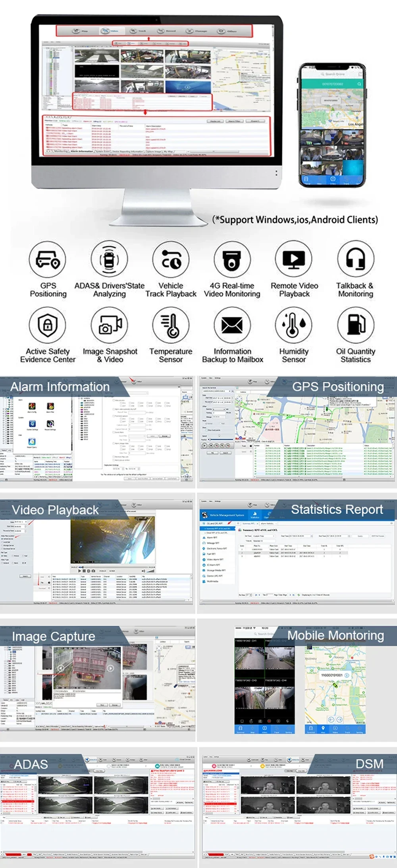Select the ADAS & Drivers' State Analyzing icon
The image size is (397, 868).
pyautogui.click(x=109, y=259)
